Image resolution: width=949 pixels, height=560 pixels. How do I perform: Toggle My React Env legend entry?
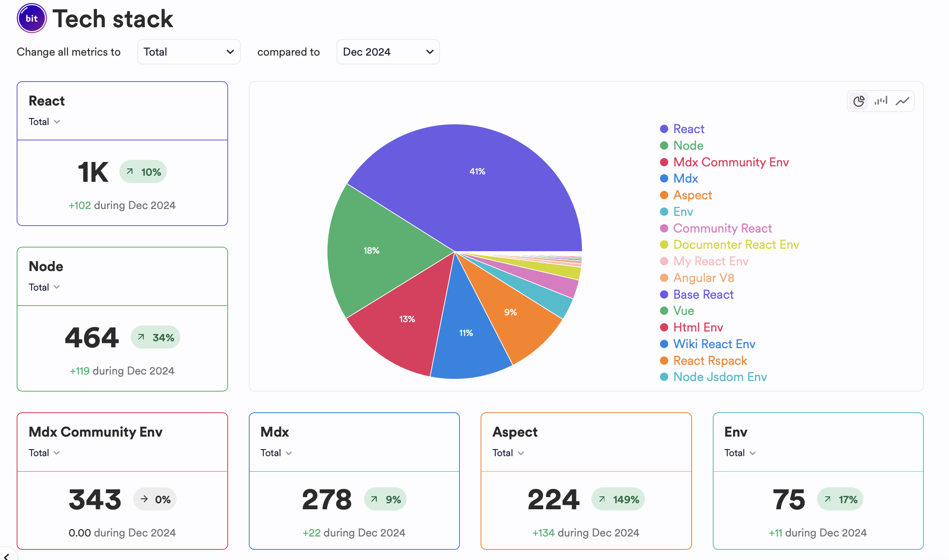704,261
